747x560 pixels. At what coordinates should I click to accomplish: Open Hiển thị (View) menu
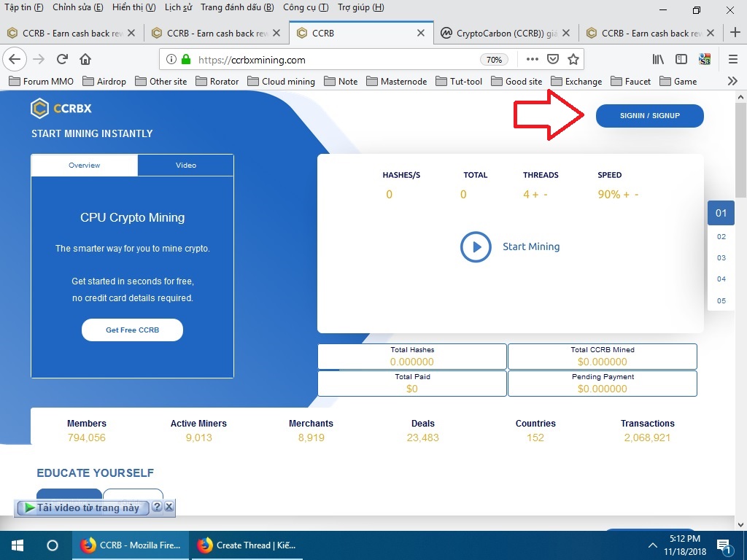tap(134, 7)
